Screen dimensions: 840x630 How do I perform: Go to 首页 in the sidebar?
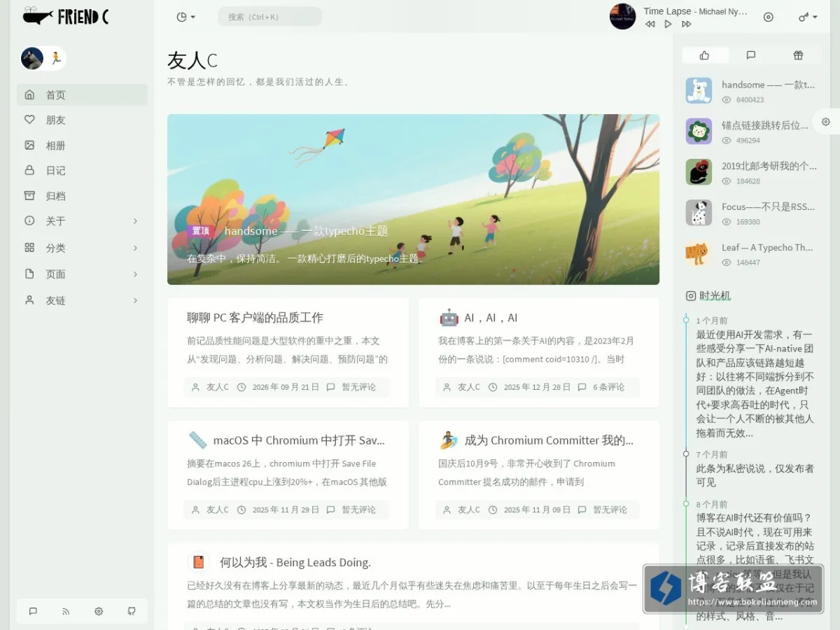(82, 95)
